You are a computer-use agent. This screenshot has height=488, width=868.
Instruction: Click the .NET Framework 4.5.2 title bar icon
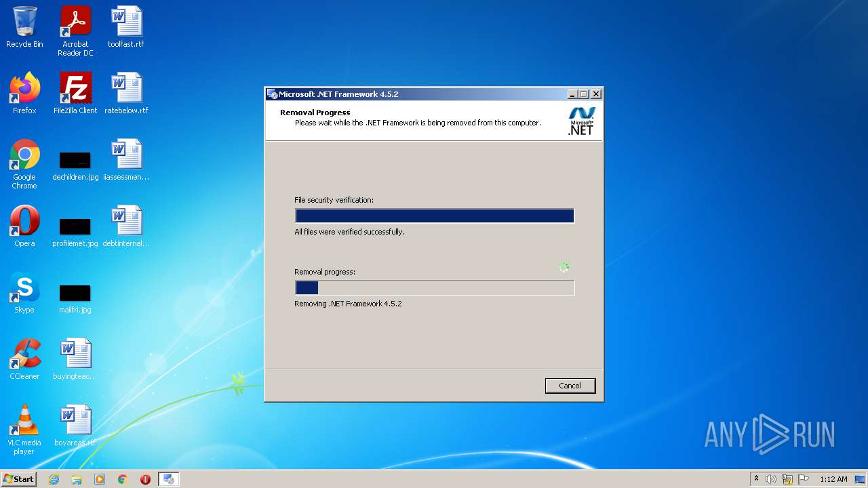point(273,94)
